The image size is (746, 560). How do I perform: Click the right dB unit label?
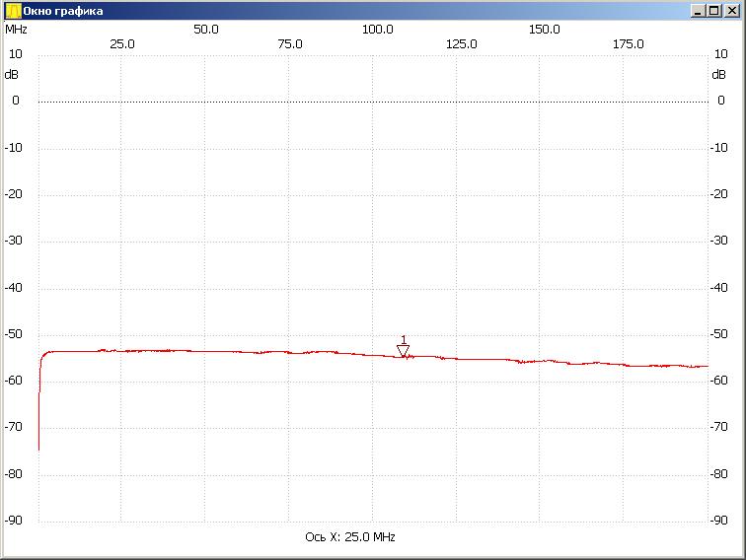tap(719, 75)
